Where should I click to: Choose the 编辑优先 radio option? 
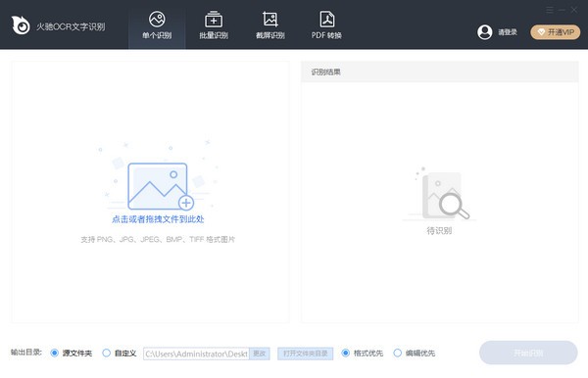[398, 353]
